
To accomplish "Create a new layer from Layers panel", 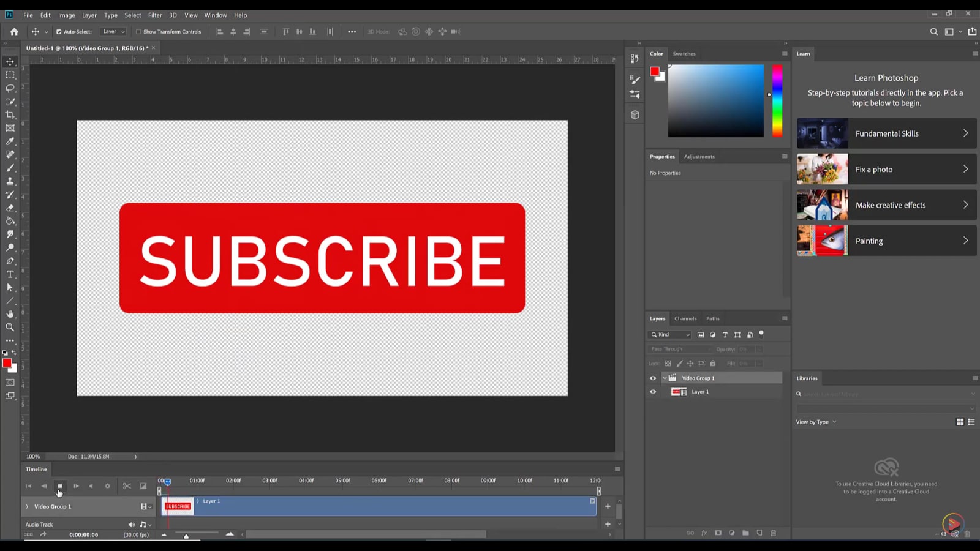I will click(x=759, y=533).
